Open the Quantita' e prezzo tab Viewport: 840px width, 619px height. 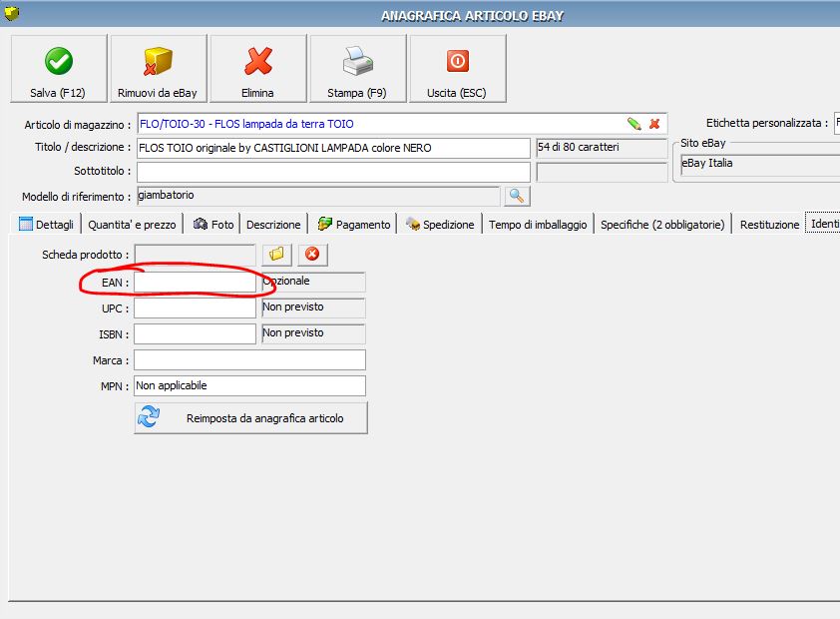[x=132, y=224]
